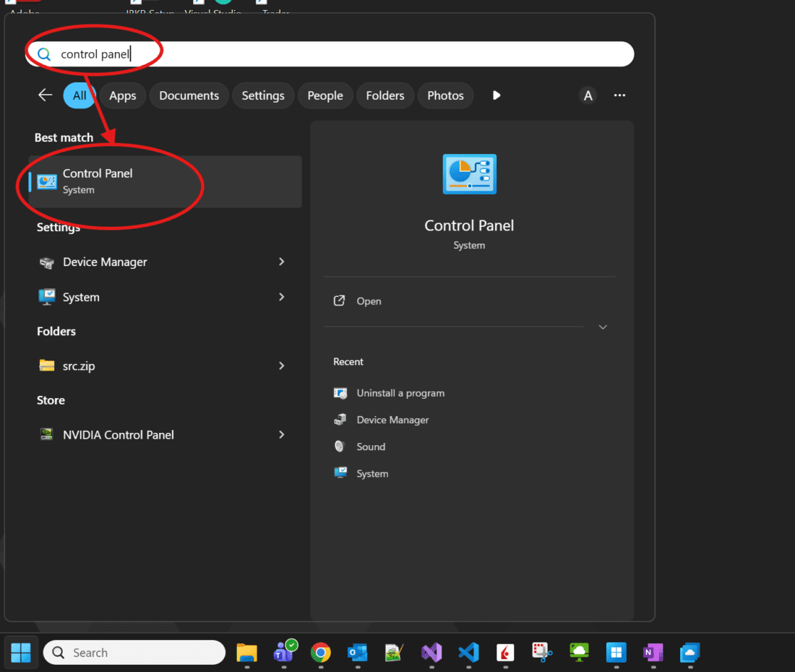Switch to the Settings filter tab
The image size is (795, 672).
tap(263, 95)
